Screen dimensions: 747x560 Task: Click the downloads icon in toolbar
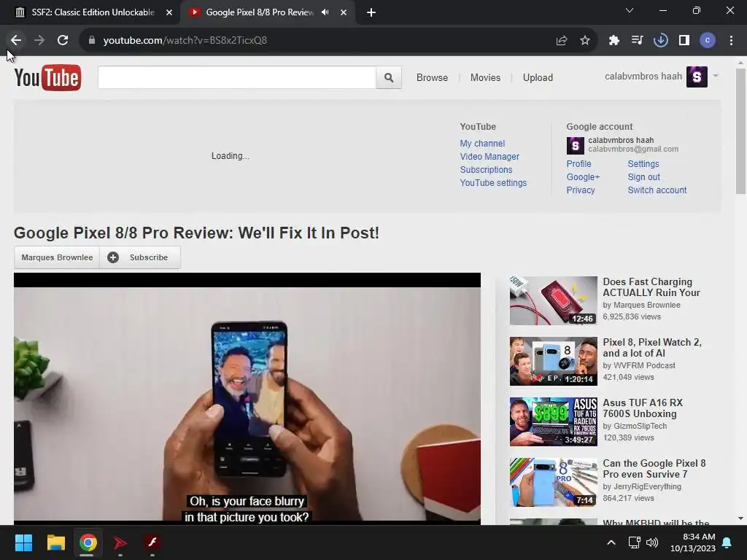click(x=661, y=41)
